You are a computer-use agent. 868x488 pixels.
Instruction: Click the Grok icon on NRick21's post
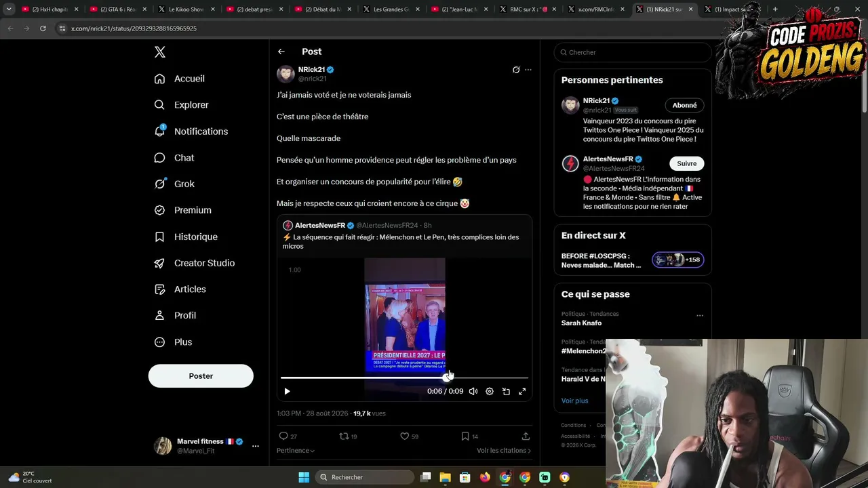(x=516, y=70)
